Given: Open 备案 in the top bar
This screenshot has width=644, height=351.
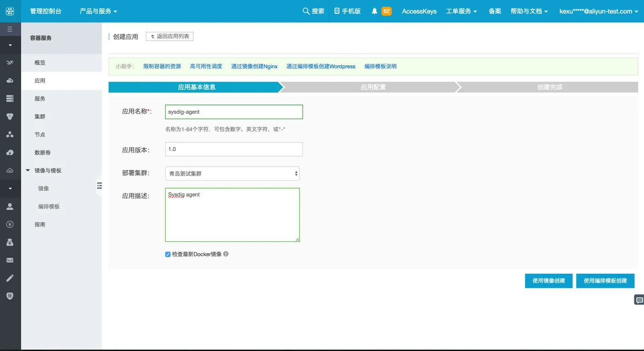Looking at the screenshot, I should point(495,11).
